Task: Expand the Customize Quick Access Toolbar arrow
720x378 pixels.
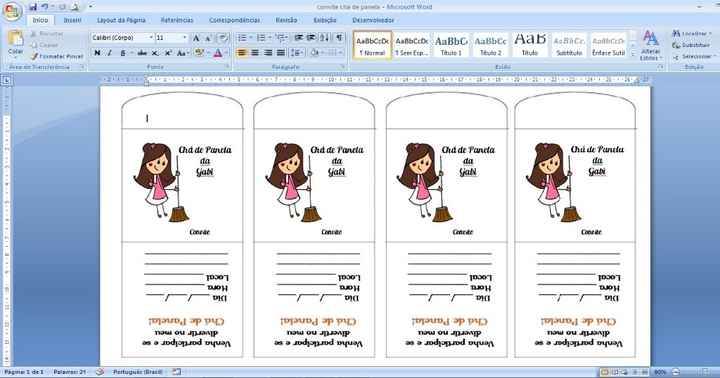Action: [x=90, y=7]
